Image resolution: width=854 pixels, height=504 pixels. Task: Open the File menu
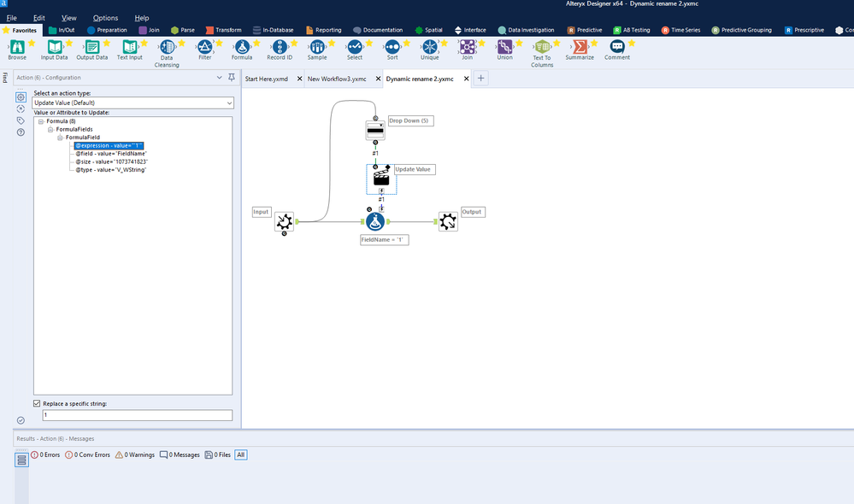click(x=11, y=18)
